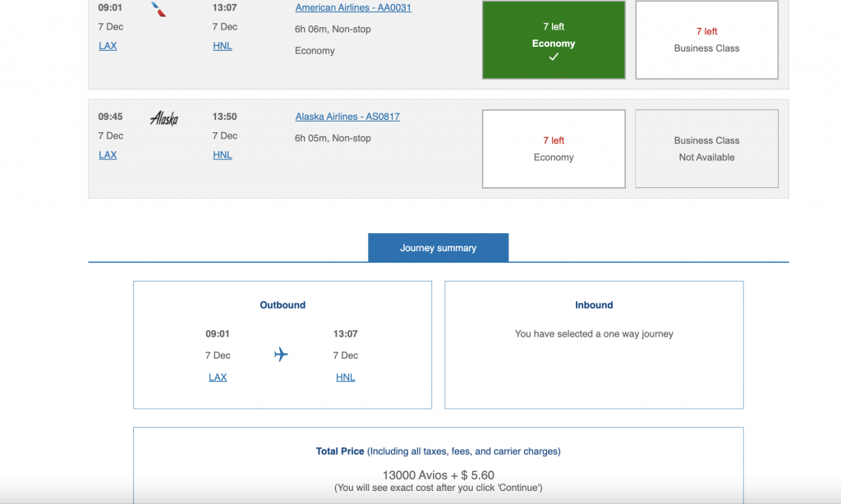Click 'You have selected a one way journey' text
The width and height of the screenshot is (841, 504).
[x=594, y=334]
